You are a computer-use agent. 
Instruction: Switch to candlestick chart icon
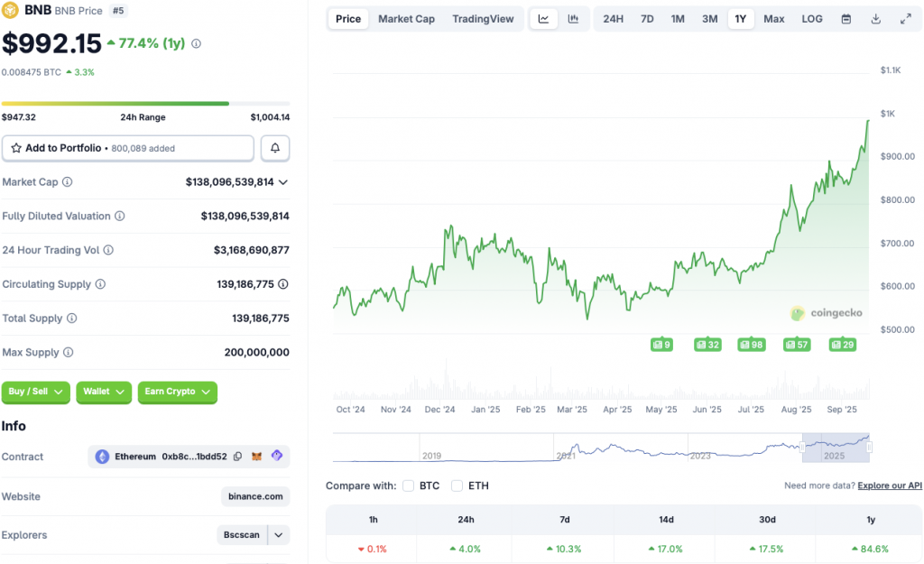[x=573, y=19]
